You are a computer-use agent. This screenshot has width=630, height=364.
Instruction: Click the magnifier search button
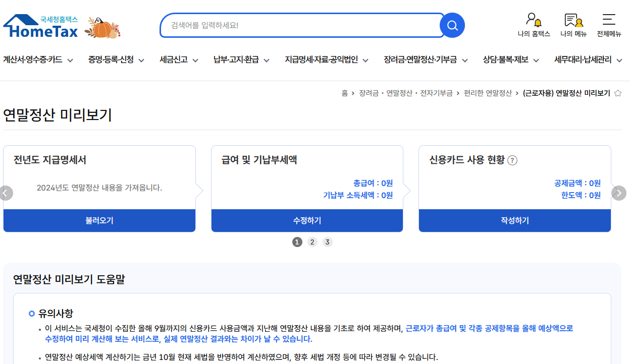click(x=452, y=25)
